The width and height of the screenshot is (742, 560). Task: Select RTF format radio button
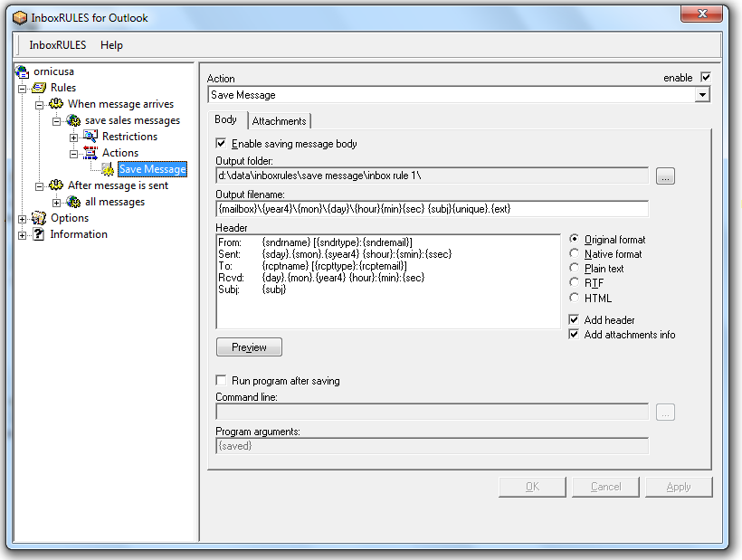tap(574, 283)
